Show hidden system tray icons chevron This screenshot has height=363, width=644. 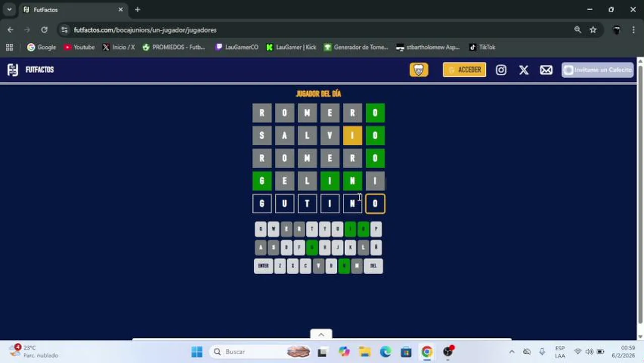point(512,351)
